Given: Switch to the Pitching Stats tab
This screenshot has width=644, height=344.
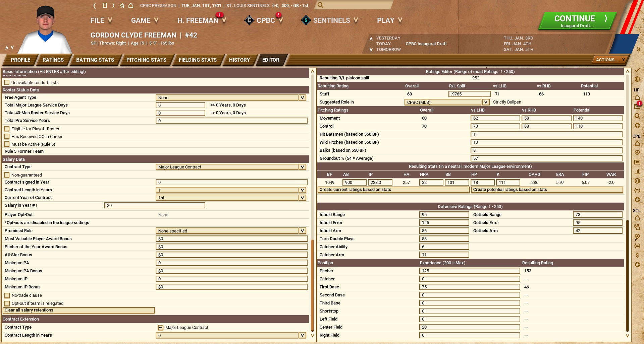Looking at the screenshot, I should (146, 60).
